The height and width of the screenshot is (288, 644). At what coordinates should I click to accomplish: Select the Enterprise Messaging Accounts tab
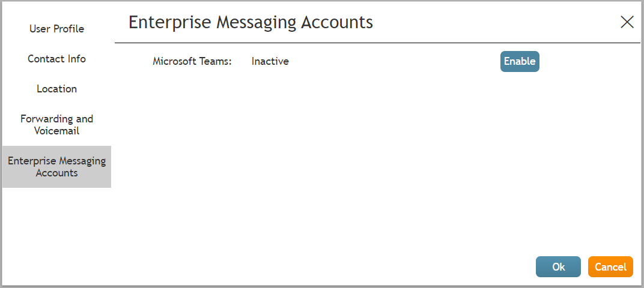coord(56,167)
